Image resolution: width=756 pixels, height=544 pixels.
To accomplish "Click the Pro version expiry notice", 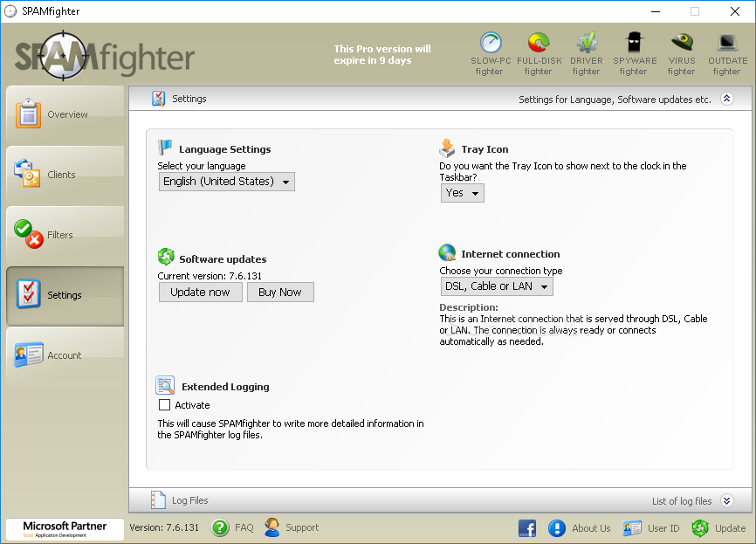I will pos(382,54).
